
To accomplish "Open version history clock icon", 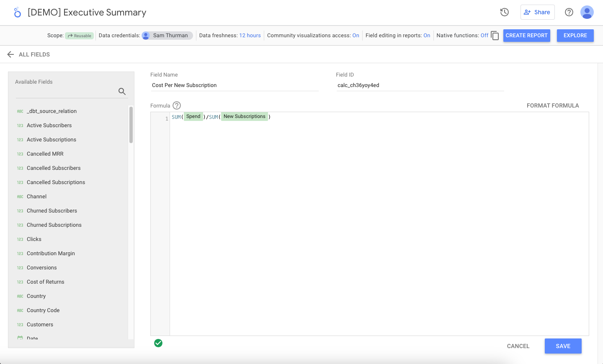I will (x=505, y=12).
